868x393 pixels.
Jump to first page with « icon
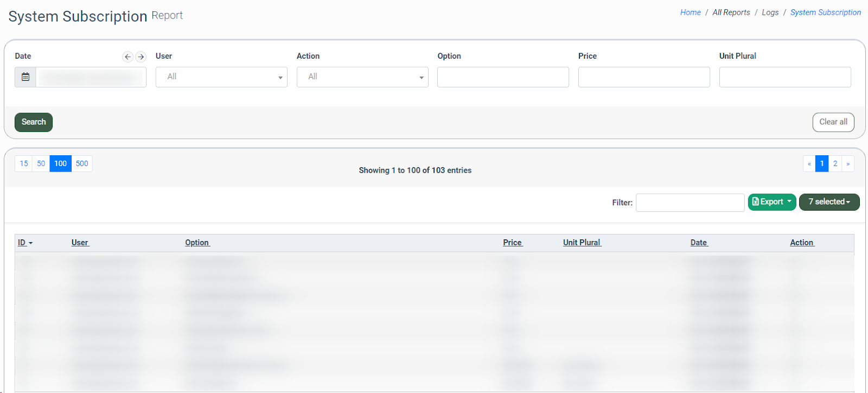809,163
